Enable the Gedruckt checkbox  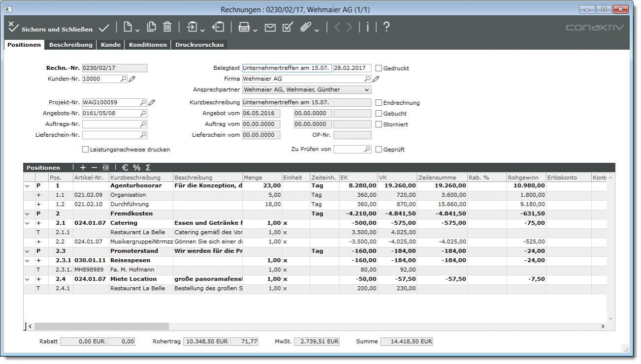(379, 68)
